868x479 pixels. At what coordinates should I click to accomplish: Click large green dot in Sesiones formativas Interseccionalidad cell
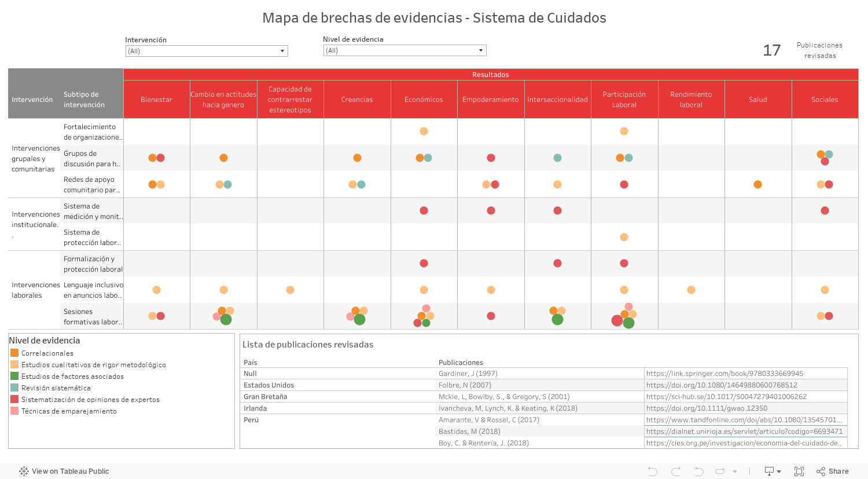557,319
